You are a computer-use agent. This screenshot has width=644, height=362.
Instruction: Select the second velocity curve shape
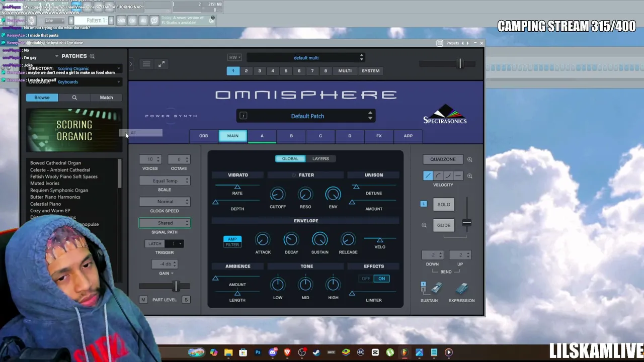tap(438, 175)
